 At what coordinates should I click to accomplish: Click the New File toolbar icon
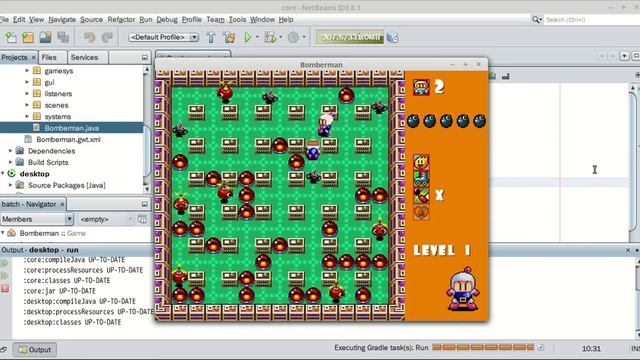(11, 38)
